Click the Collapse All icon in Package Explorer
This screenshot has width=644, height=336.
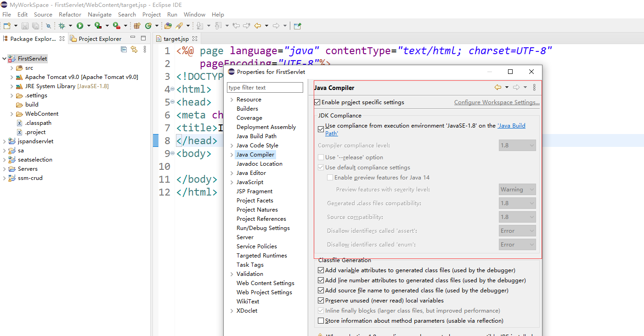click(124, 50)
